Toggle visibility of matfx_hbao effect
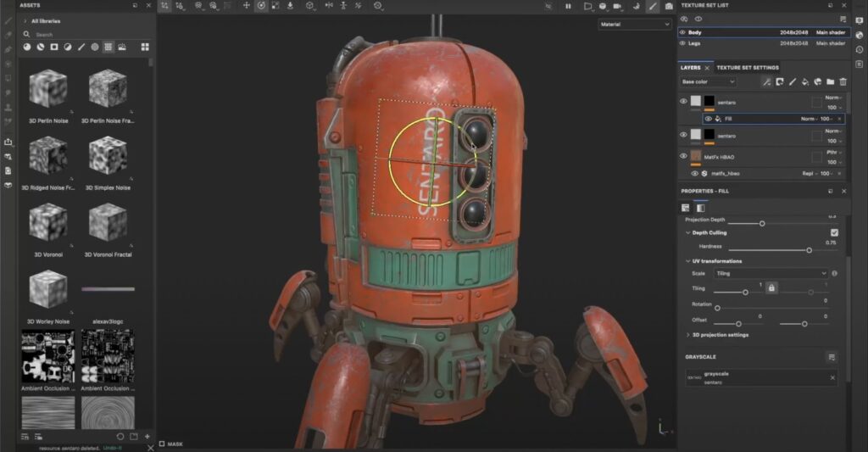The width and height of the screenshot is (868, 452). [695, 173]
